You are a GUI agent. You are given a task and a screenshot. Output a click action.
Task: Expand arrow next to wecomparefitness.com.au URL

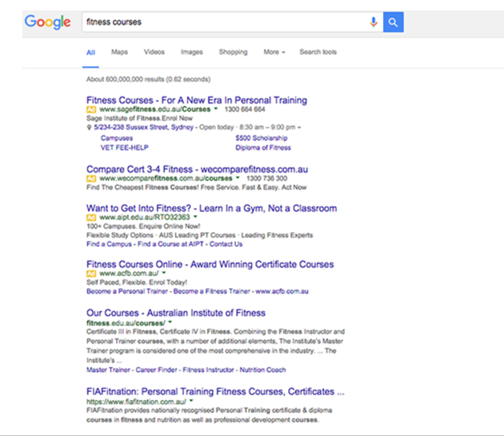[238, 178]
